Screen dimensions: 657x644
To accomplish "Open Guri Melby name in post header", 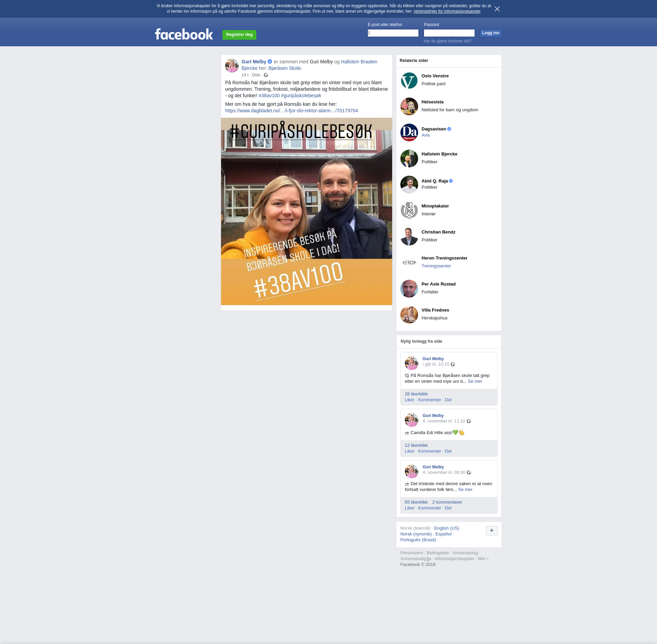I will [254, 62].
